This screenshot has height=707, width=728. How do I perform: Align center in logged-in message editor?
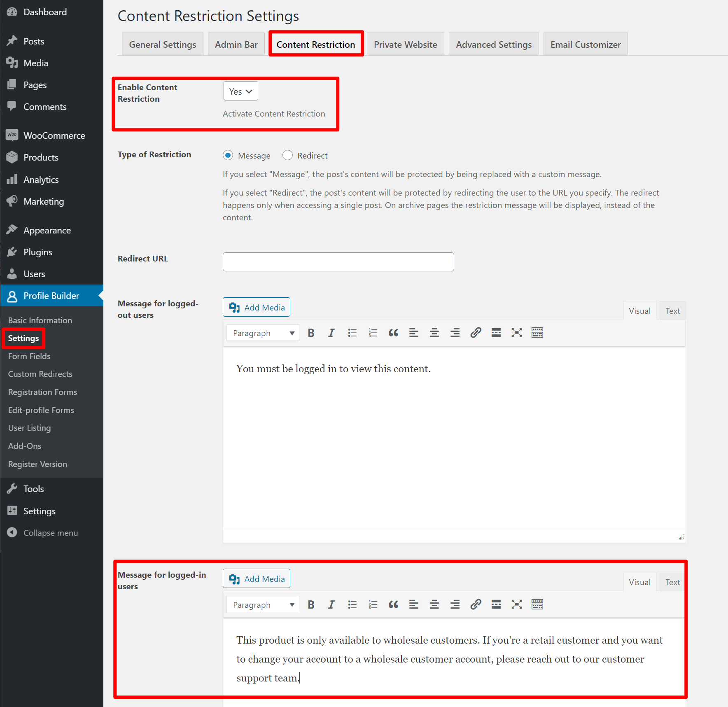[434, 604]
